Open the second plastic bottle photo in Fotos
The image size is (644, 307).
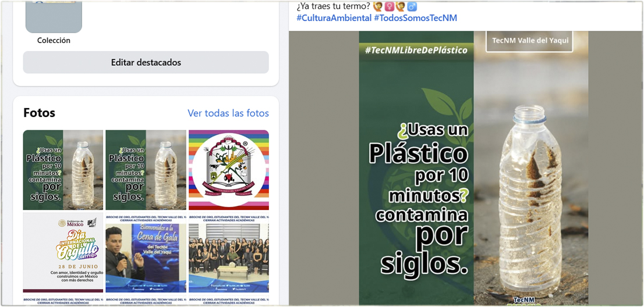tap(146, 170)
